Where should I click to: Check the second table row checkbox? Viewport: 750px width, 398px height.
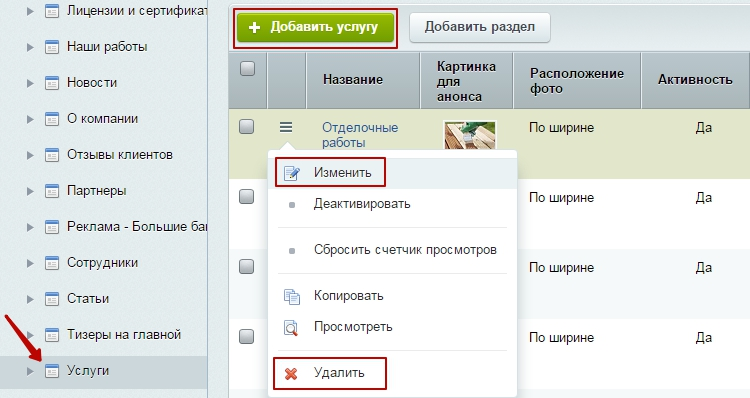point(246,196)
